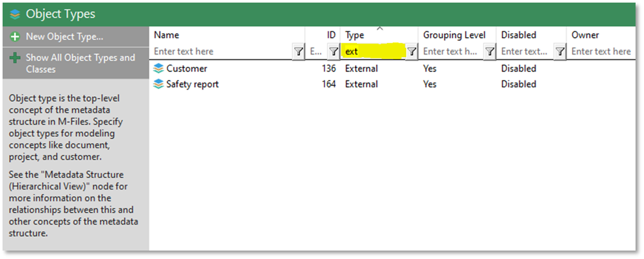This screenshot has width=644, height=259.
Task: Click the Object Types header stack icon
Action: pyautogui.click(x=15, y=15)
